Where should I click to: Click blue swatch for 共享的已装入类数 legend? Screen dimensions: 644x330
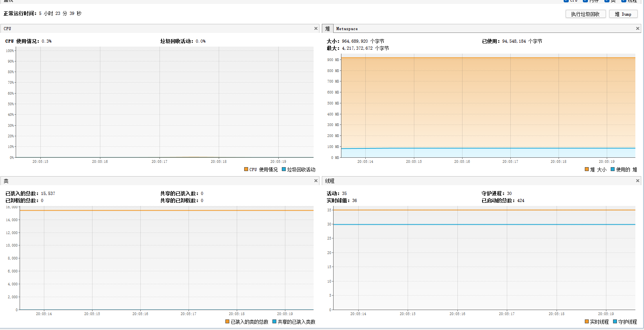coord(274,321)
